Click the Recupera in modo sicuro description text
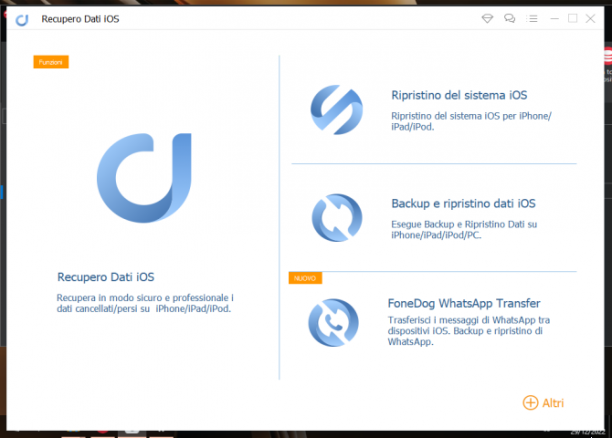Screen dimensions: 612x438 point(145,303)
